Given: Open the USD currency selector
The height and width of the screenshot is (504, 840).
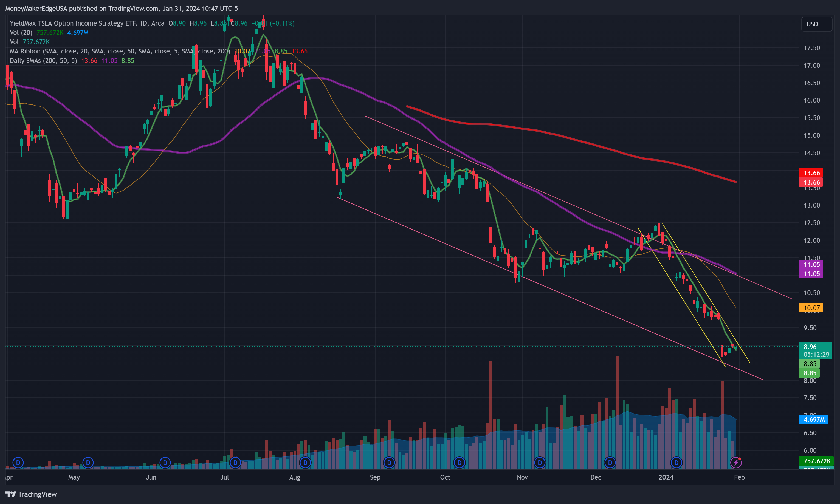Looking at the screenshot, I should click(817, 24).
